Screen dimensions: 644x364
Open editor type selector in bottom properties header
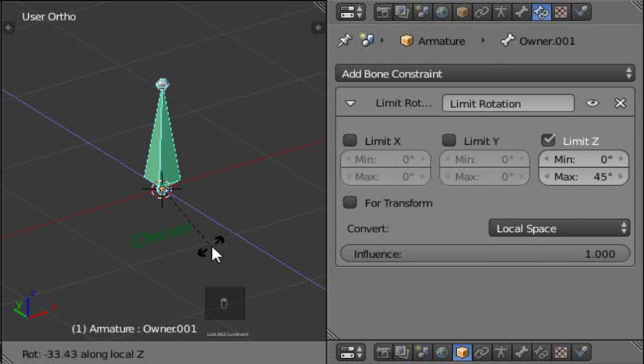pos(351,353)
